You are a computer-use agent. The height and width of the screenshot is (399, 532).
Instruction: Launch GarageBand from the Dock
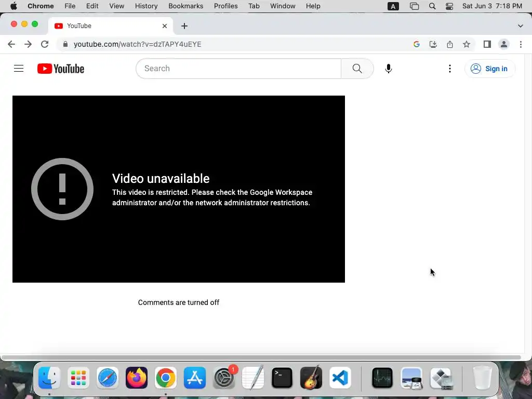tap(311, 378)
